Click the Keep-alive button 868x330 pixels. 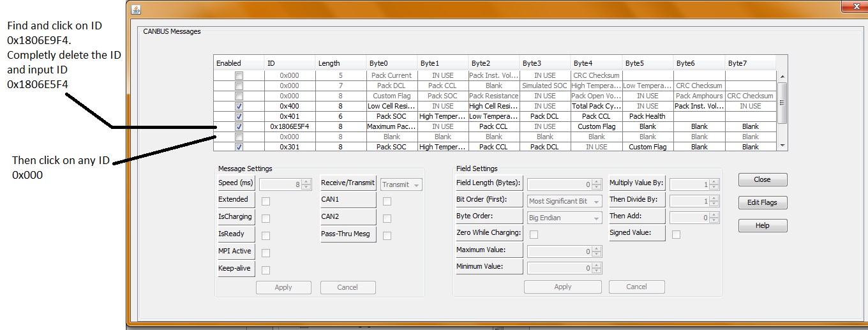pyautogui.click(x=235, y=268)
